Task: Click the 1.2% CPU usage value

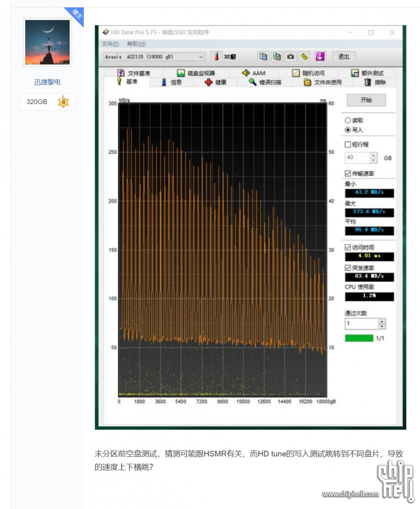Action: point(369,296)
